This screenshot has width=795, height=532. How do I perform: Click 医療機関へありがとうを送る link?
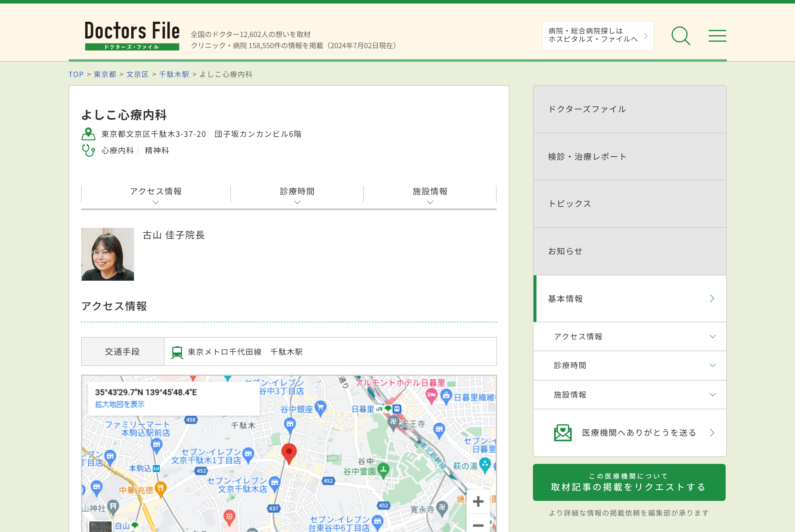click(x=630, y=432)
